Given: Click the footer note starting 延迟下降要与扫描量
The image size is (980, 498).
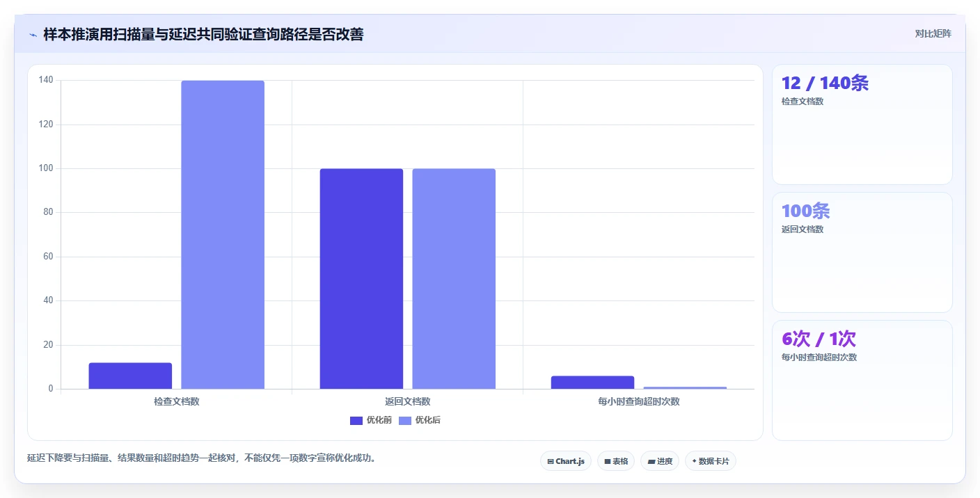Looking at the screenshot, I should (x=202, y=458).
